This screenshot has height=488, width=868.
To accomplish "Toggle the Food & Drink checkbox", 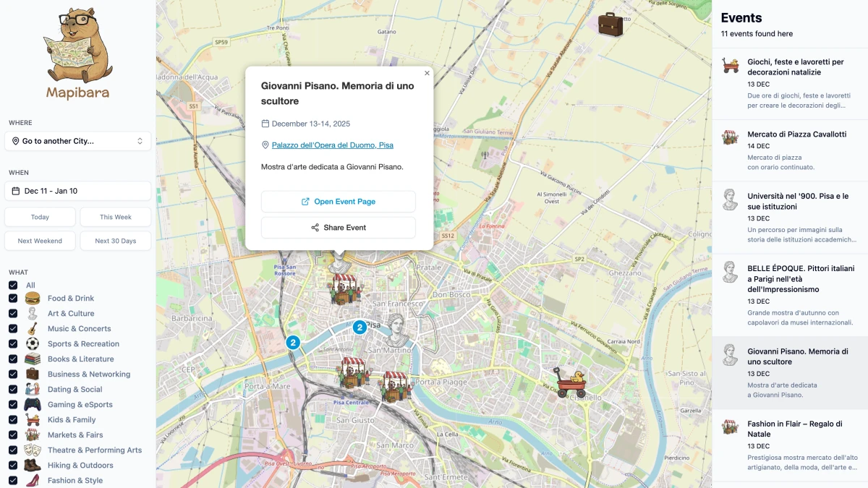I will click(x=13, y=299).
